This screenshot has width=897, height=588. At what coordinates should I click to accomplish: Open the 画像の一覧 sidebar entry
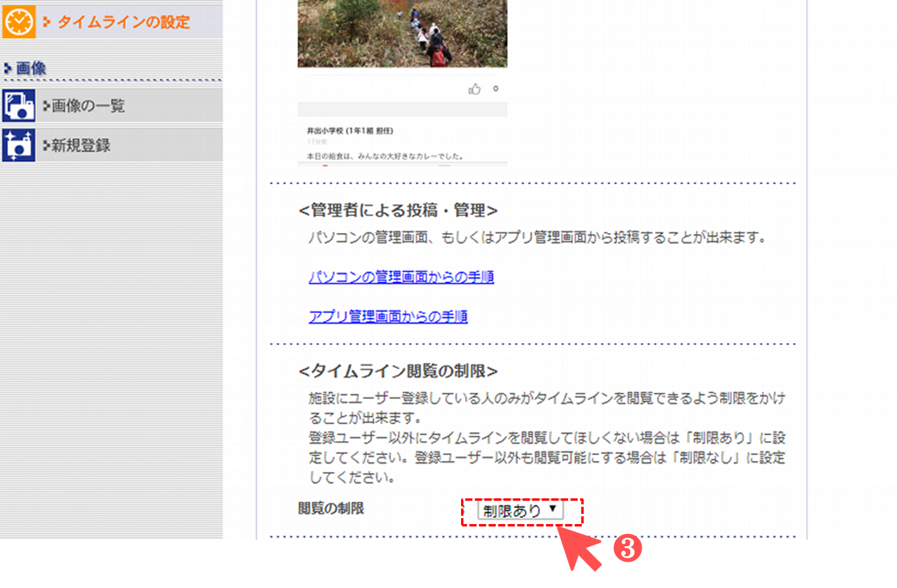coord(88,106)
